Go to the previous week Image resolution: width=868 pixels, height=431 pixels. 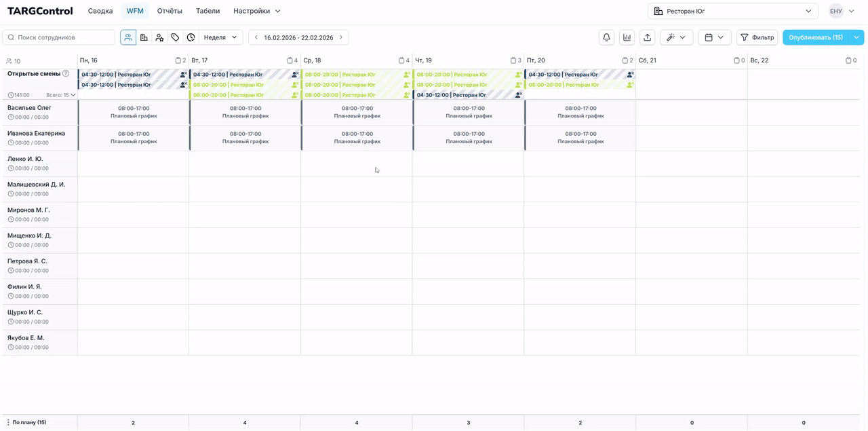point(256,37)
